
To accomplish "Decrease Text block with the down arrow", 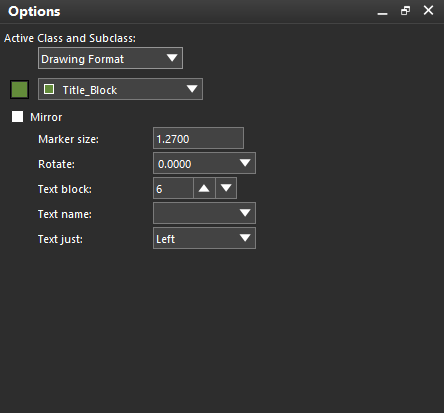I will (226, 188).
